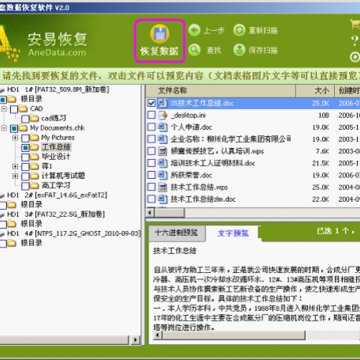Click the 上一步 back arrow icon
This screenshot has width=360, height=360.
(x=194, y=31)
